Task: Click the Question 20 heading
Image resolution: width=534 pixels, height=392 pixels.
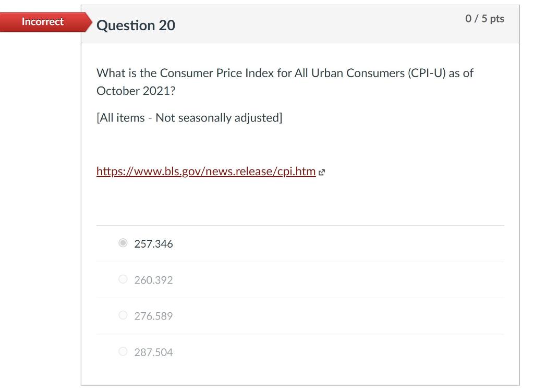Action: pos(136,25)
